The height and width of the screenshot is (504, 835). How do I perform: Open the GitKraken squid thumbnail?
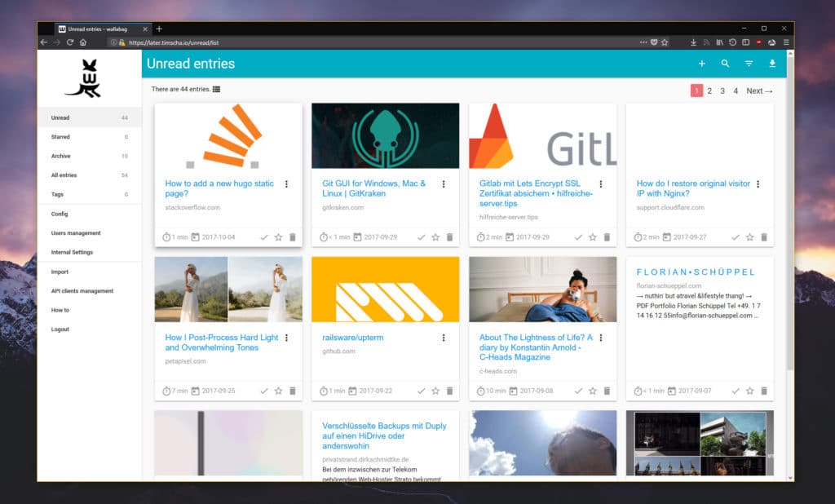pyautogui.click(x=386, y=136)
